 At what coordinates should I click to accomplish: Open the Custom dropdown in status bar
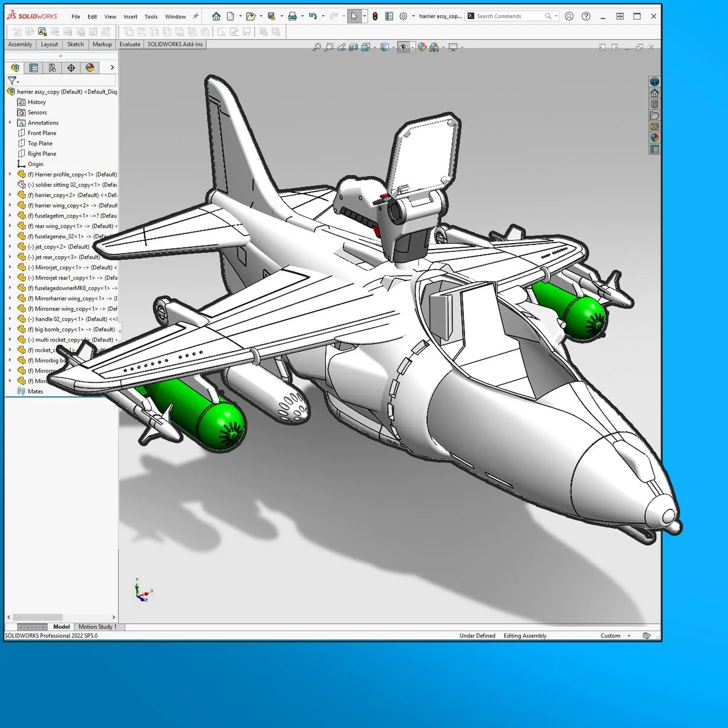pyautogui.click(x=628, y=636)
